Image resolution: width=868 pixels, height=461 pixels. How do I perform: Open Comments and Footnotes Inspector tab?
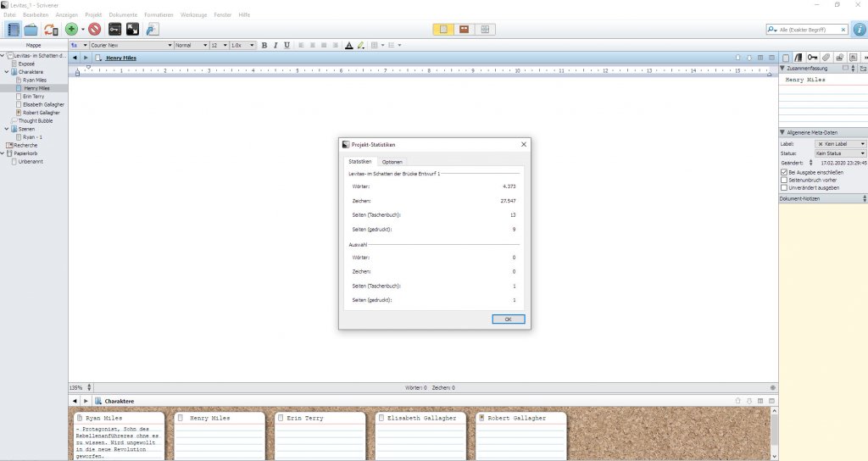(853, 58)
